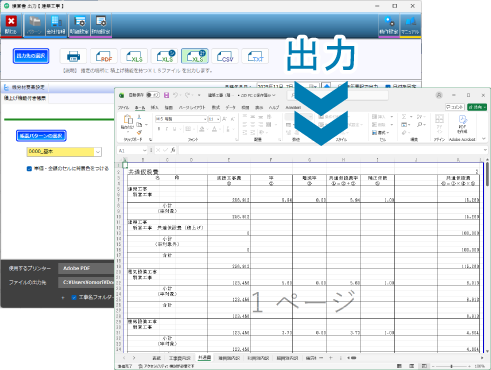Click the blue form pattern selection button
This screenshot has width=491, height=370.
pyautogui.click(x=41, y=136)
